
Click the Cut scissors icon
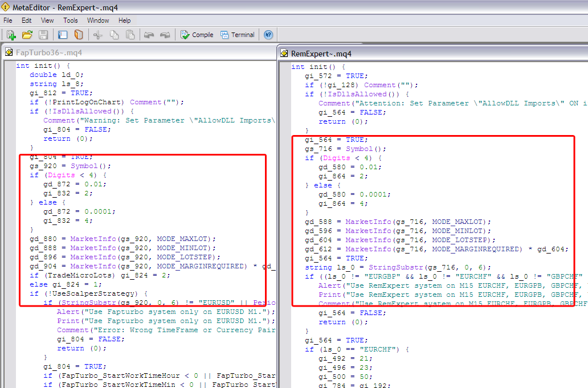pos(98,35)
